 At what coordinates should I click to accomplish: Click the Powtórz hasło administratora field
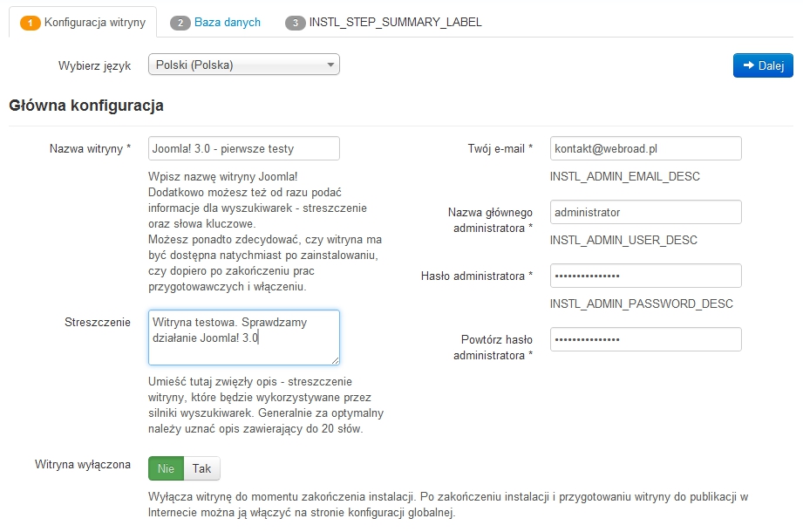(x=645, y=339)
